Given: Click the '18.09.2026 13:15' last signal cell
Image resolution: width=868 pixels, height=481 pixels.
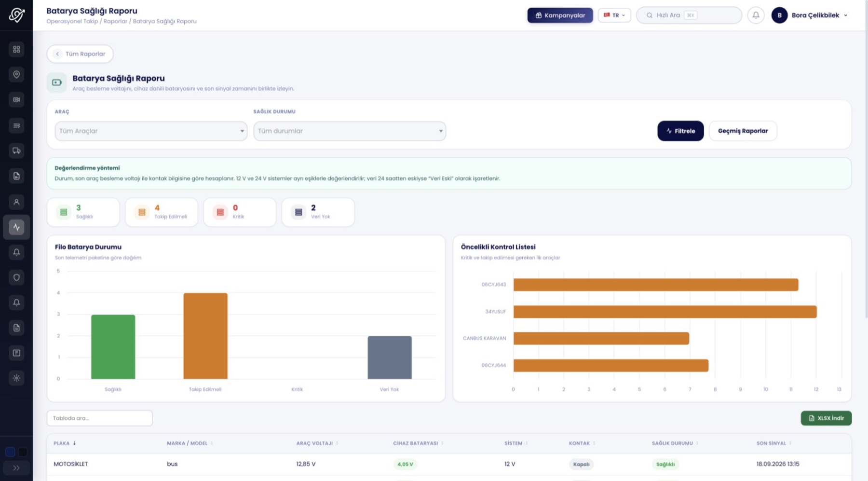Looking at the screenshot, I should pyautogui.click(x=778, y=464).
